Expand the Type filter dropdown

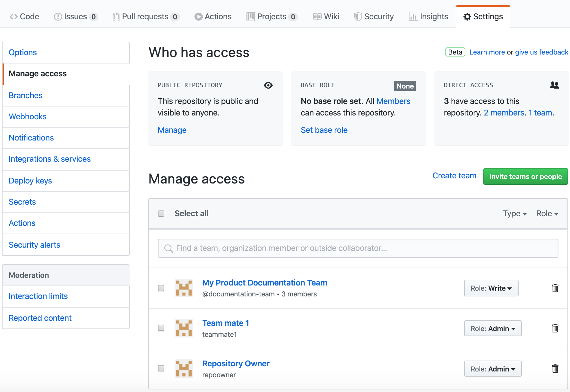(x=514, y=214)
